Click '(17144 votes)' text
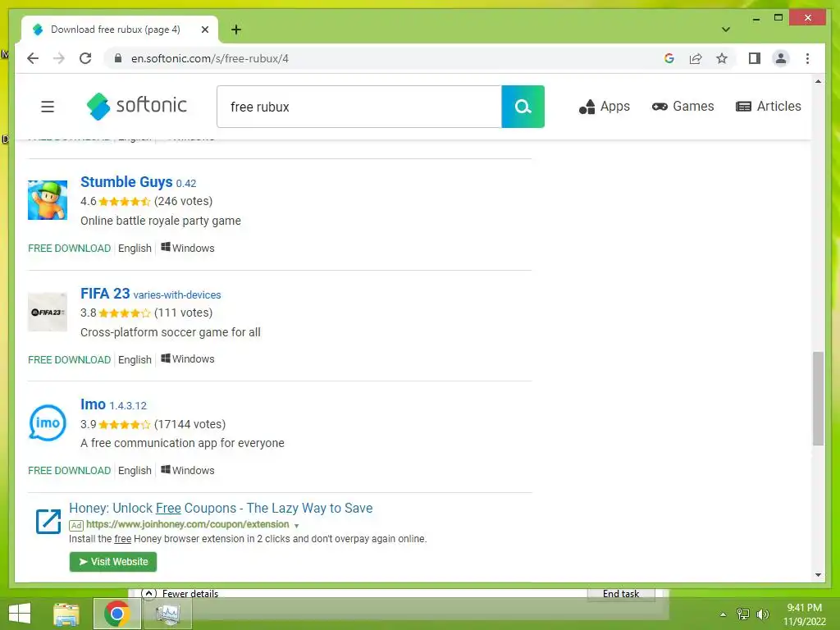840x630 pixels. (189, 424)
